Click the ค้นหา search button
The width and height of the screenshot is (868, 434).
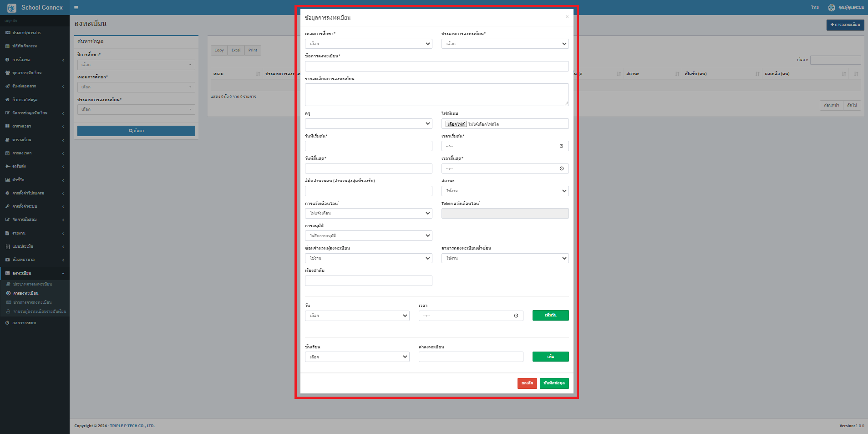pyautogui.click(x=136, y=131)
